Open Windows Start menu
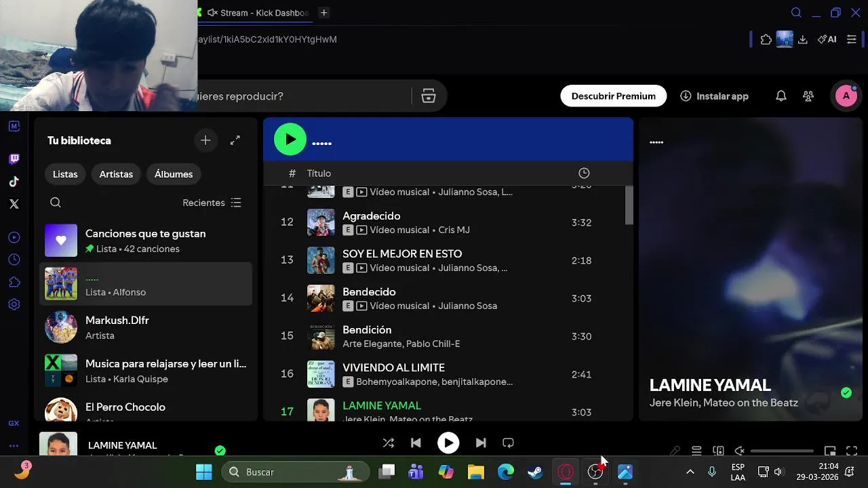868x488 pixels. click(203, 472)
